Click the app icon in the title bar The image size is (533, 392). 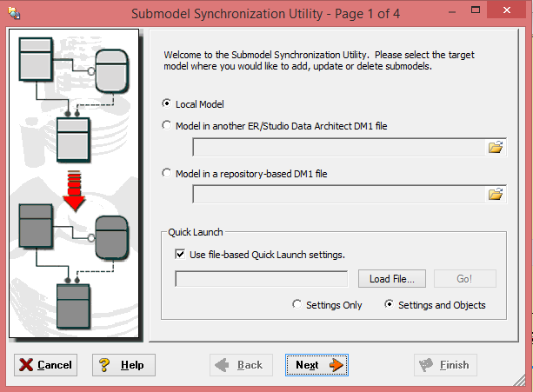pyautogui.click(x=14, y=13)
